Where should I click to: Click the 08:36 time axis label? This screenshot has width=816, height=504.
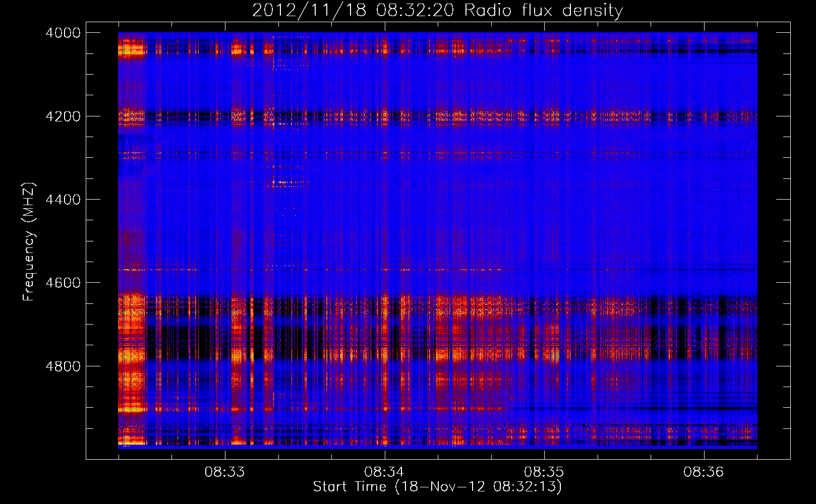click(x=704, y=472)
